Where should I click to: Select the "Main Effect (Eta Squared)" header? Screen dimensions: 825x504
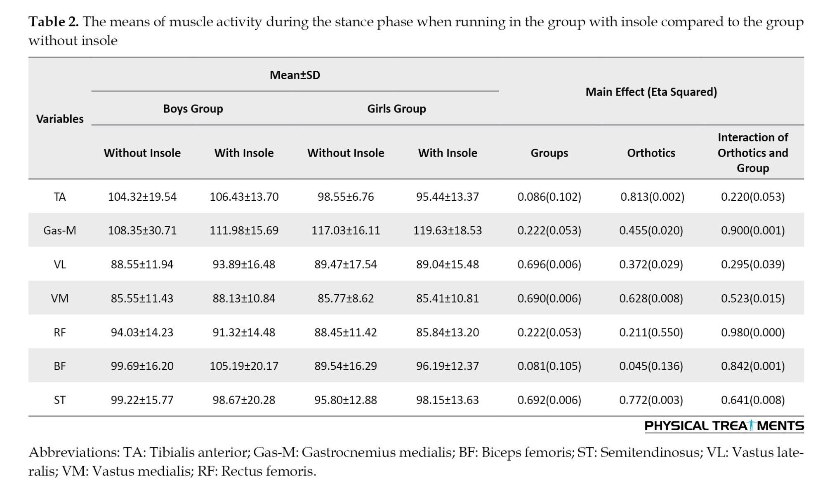pyautogui.click(x=651, y=91)
